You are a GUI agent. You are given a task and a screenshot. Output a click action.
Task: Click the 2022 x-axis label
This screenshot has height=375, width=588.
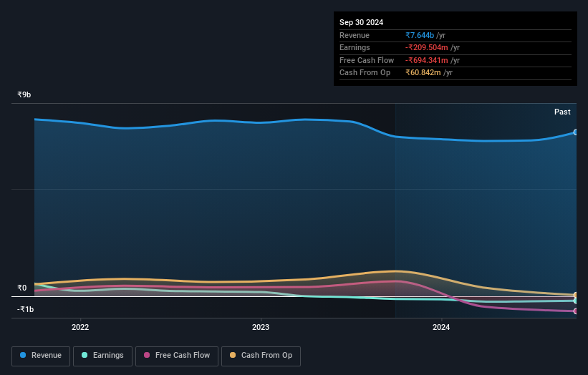pyautogui.click(x=80, y=327)
